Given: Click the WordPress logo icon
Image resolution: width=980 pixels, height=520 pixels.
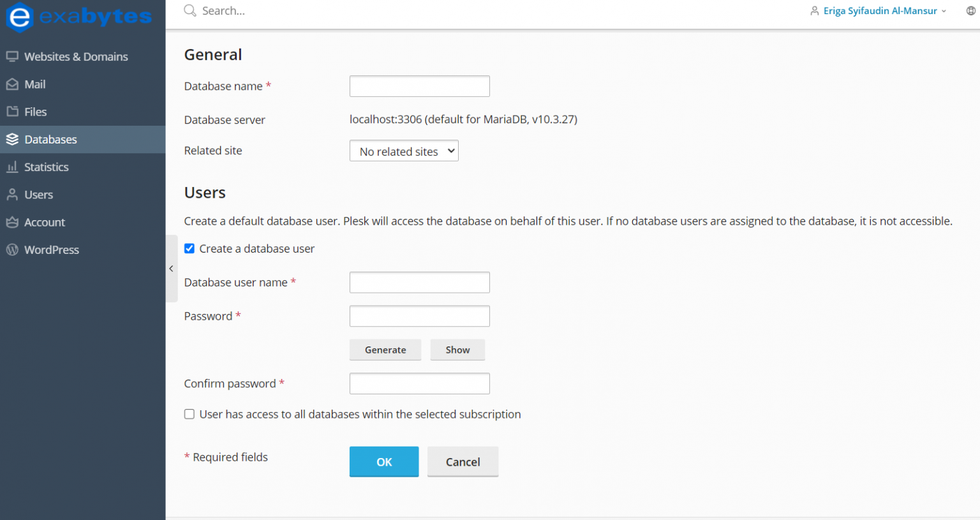Looking at the screenshot, I should point(12,250).
